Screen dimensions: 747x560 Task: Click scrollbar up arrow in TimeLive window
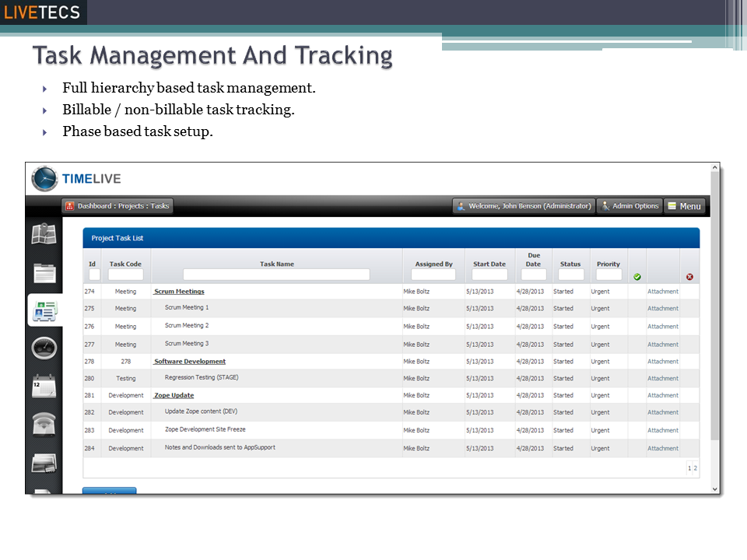(714, 168)
